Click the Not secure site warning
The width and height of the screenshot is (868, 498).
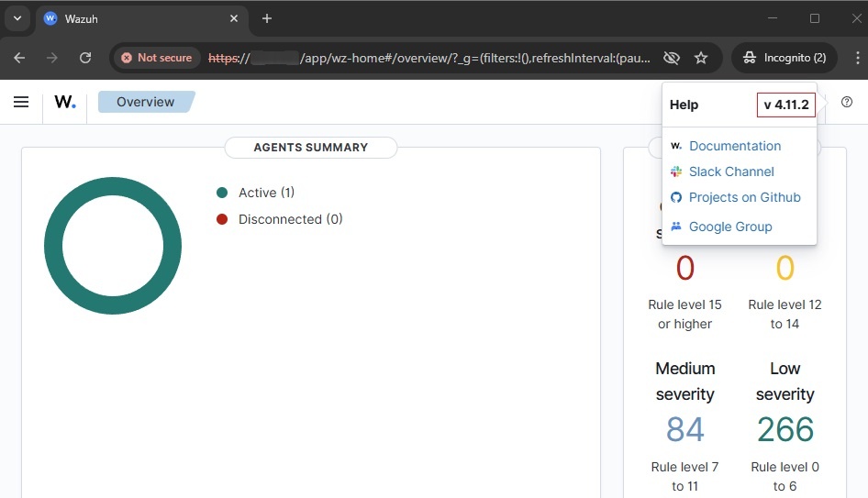click(157, 58)
